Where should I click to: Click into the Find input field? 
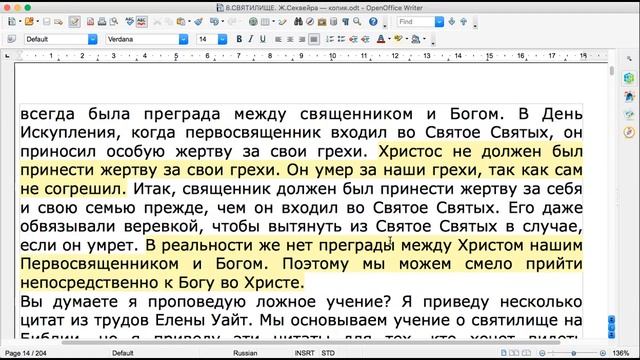[416, 22]
